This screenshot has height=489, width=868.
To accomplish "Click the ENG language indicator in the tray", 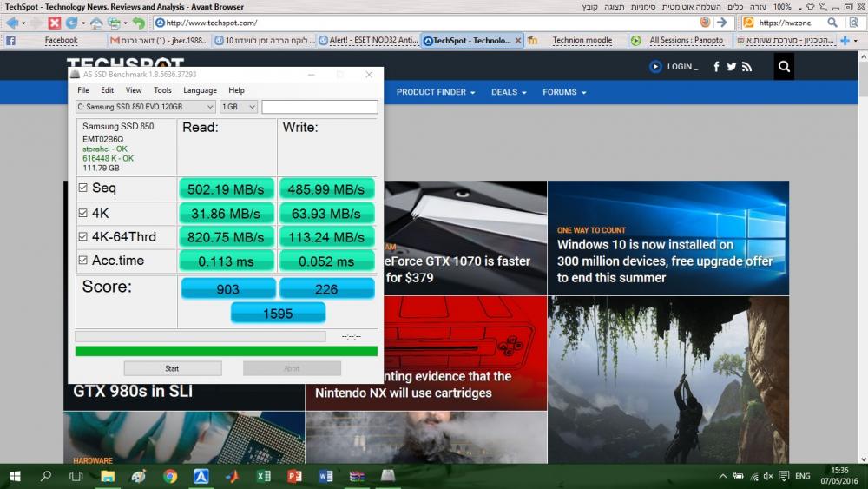I will point(803,476).
